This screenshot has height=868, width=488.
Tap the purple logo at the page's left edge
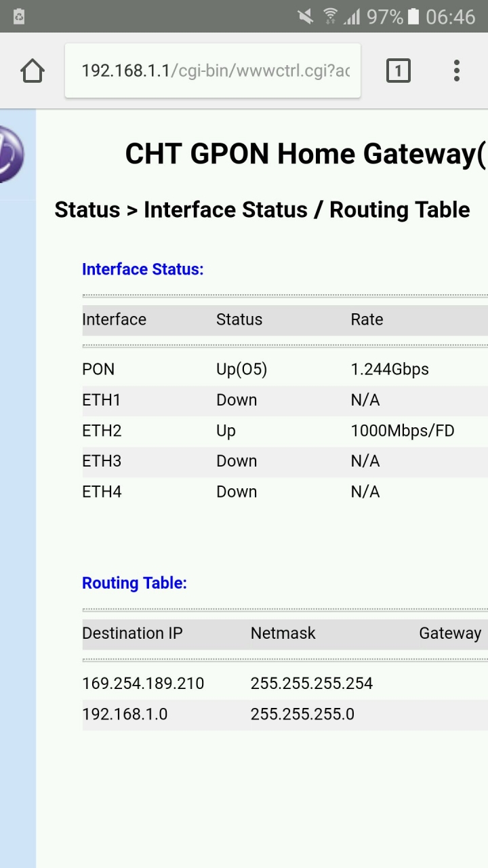point(12,154)
